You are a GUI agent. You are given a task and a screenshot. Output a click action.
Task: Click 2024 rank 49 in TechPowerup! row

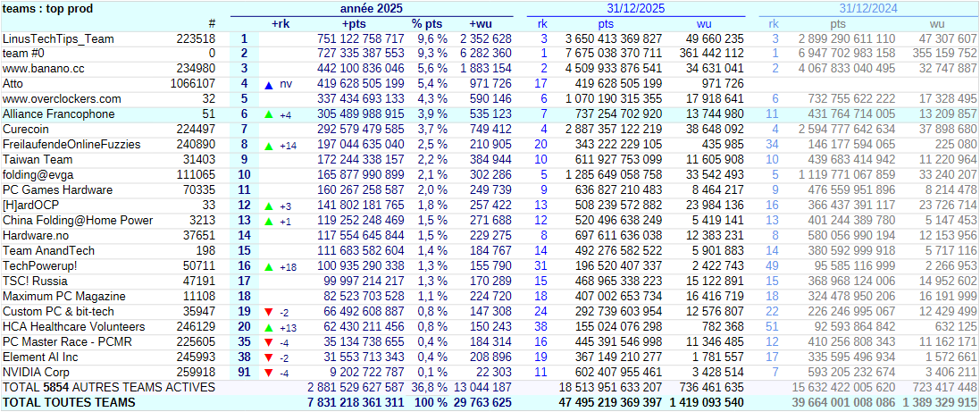(773, 266)
